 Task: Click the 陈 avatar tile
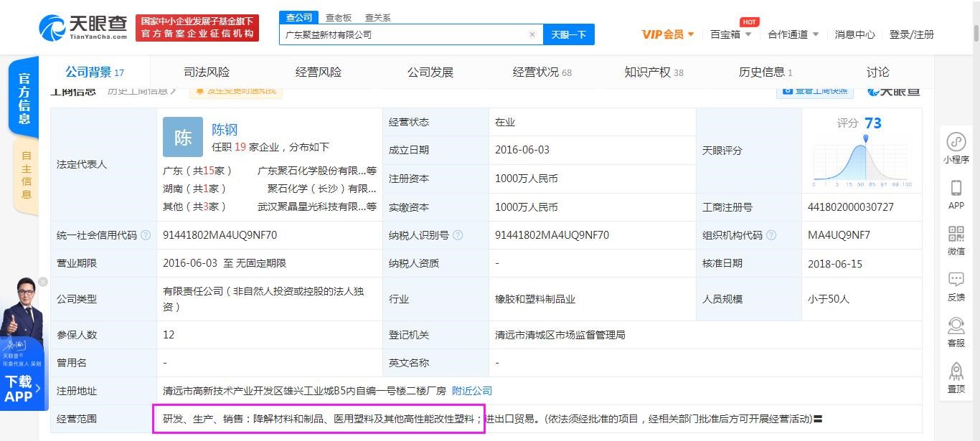click(x=183, y=137)
